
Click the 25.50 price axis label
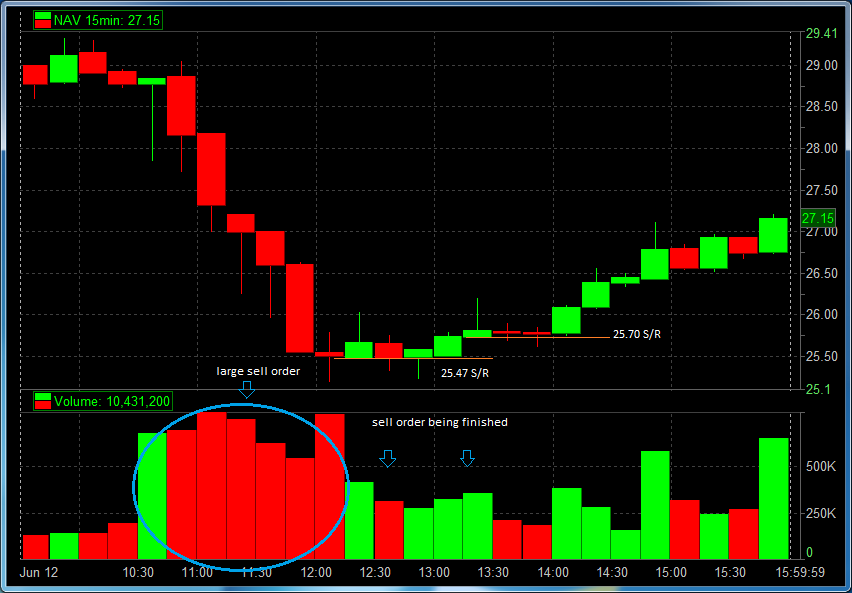click(821, 357)
